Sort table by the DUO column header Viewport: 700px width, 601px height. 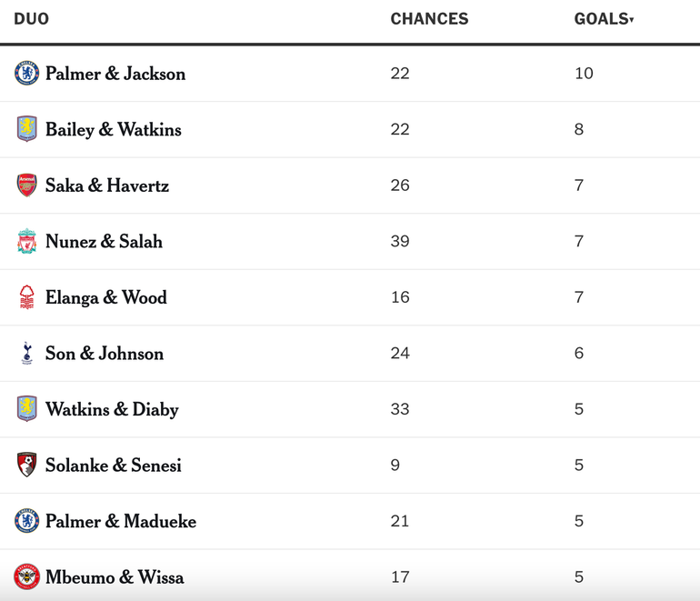click(32, 19)
